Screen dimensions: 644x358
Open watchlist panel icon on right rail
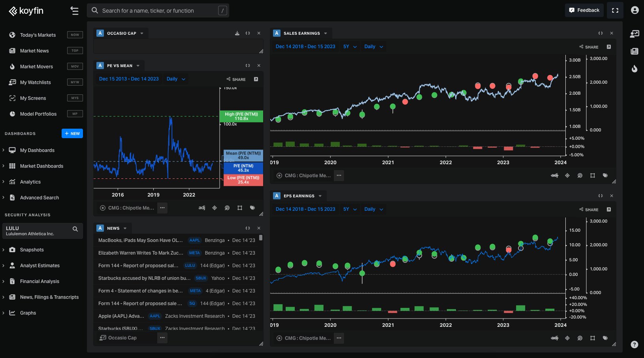pos(635,34)
